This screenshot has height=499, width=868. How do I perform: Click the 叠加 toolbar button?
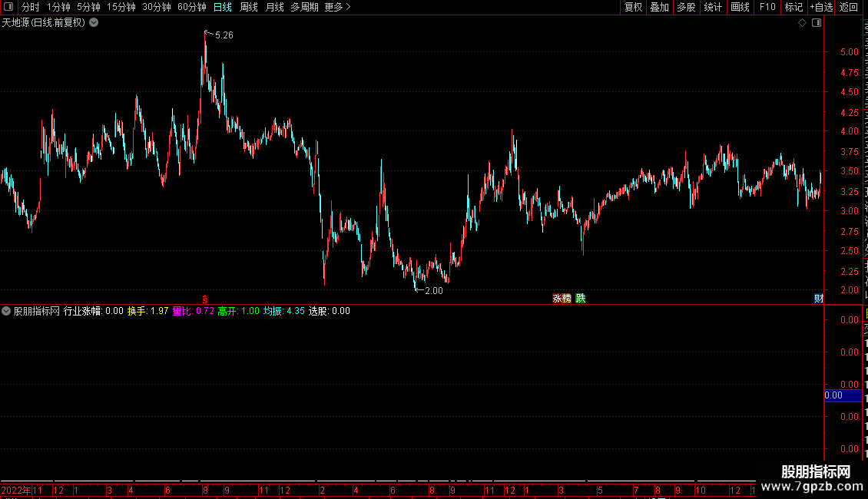[x=659, y=7]
